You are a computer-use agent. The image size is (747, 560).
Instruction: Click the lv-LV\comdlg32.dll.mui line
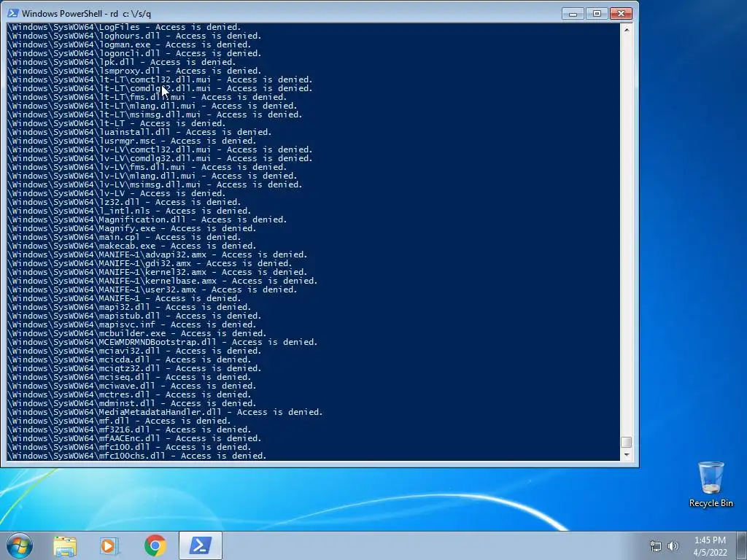160,158
